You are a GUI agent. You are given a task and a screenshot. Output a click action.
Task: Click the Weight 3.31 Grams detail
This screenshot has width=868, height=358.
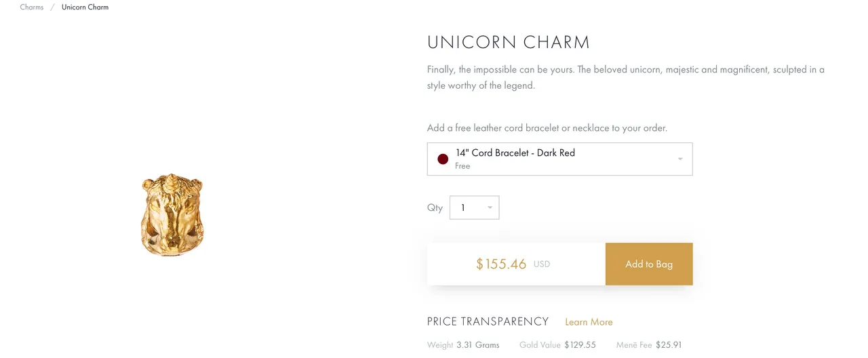[463, 345]
